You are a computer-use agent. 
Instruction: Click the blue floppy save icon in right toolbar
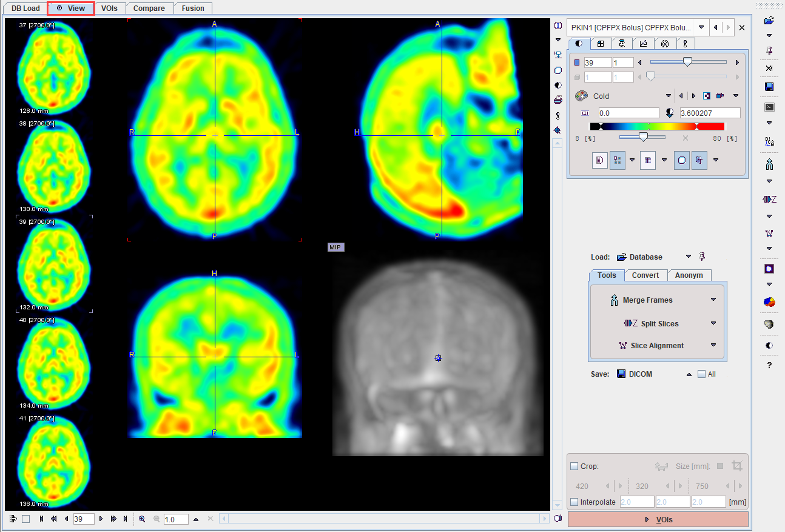(769, 87)
